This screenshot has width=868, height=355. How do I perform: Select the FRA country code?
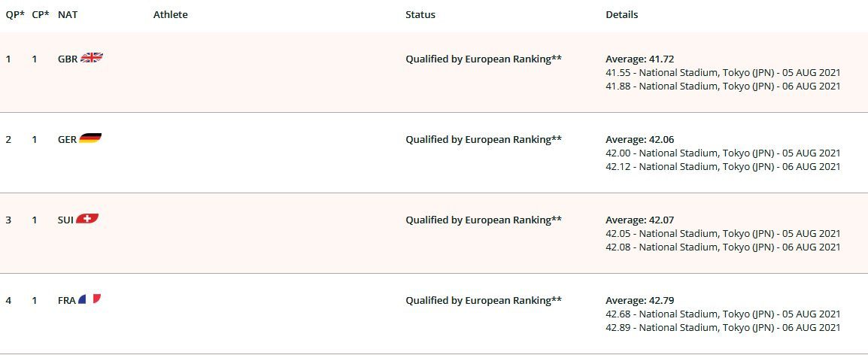(66, 301)
